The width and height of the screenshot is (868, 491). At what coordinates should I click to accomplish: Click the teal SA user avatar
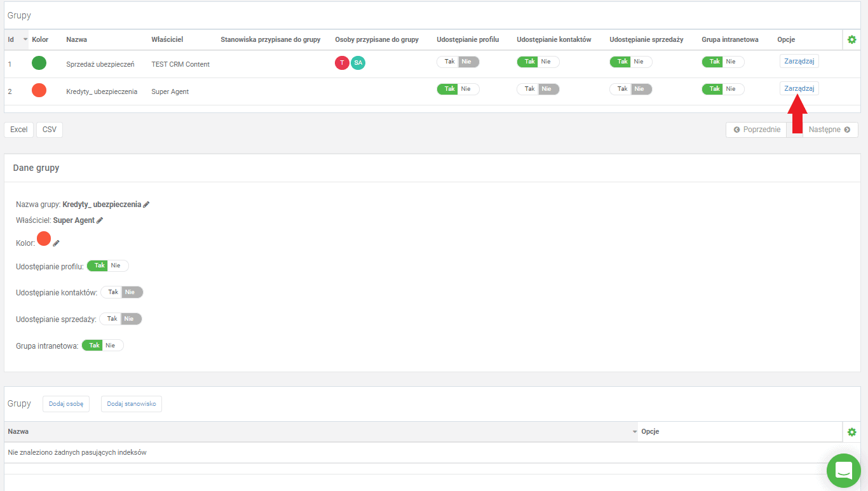[358, 63]
